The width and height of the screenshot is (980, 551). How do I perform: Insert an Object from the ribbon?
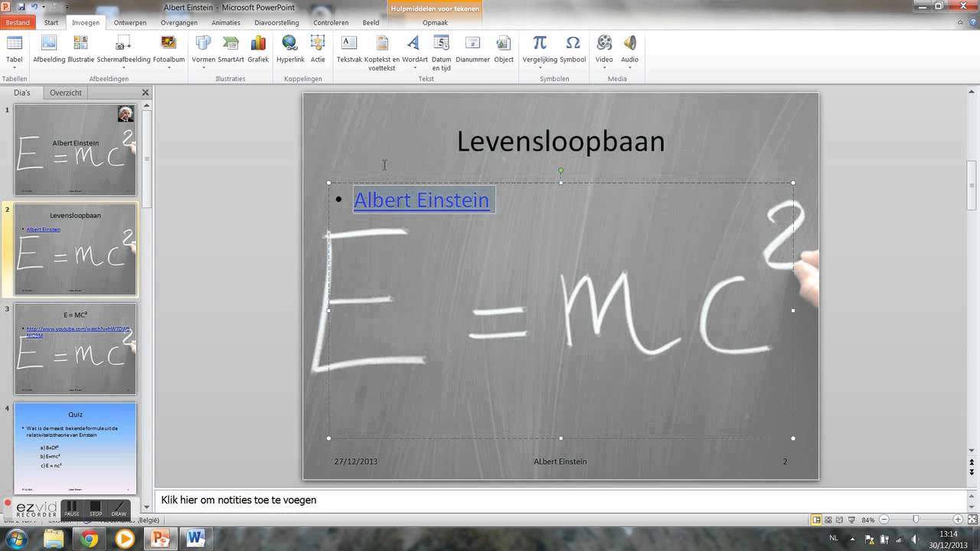(x=504, y=49)
